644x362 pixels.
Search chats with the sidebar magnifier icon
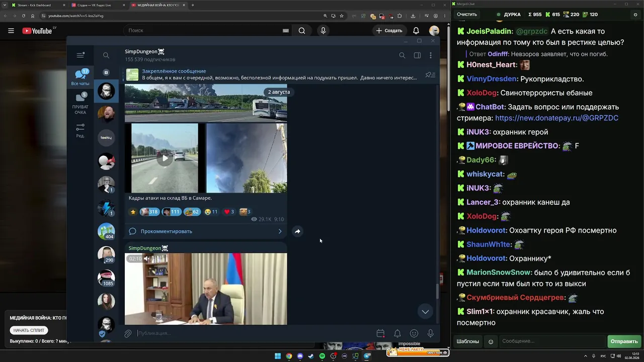(x=106, y=55)
